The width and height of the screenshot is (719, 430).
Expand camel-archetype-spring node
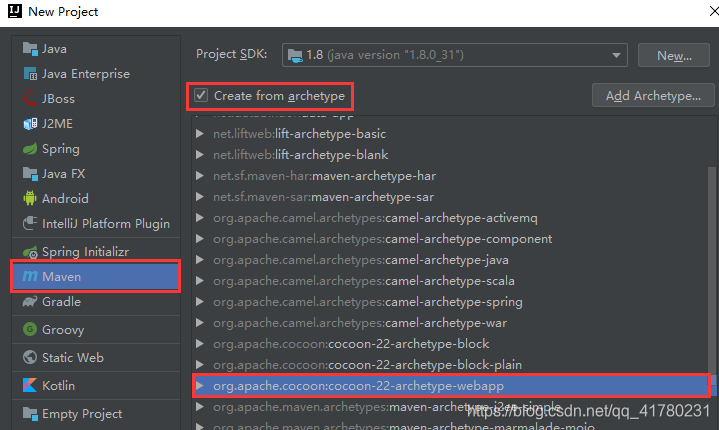click(x=199, y=302)
